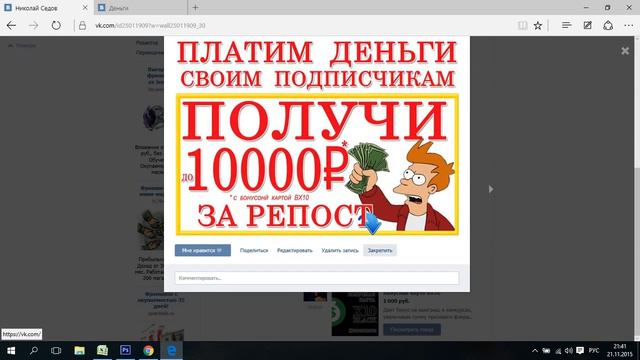Go back using the browser back arrow
The width and height of the screenshot is (640, 360).
click(11, 25)
